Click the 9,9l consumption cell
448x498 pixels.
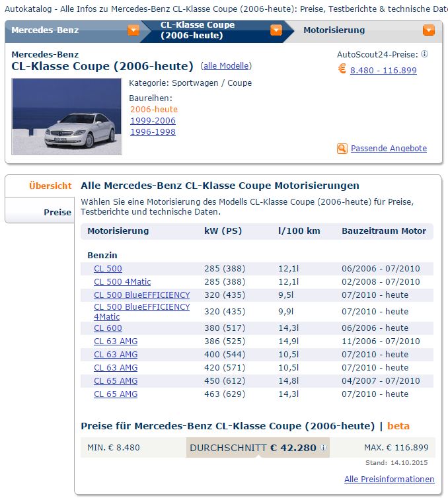point(286,311)
